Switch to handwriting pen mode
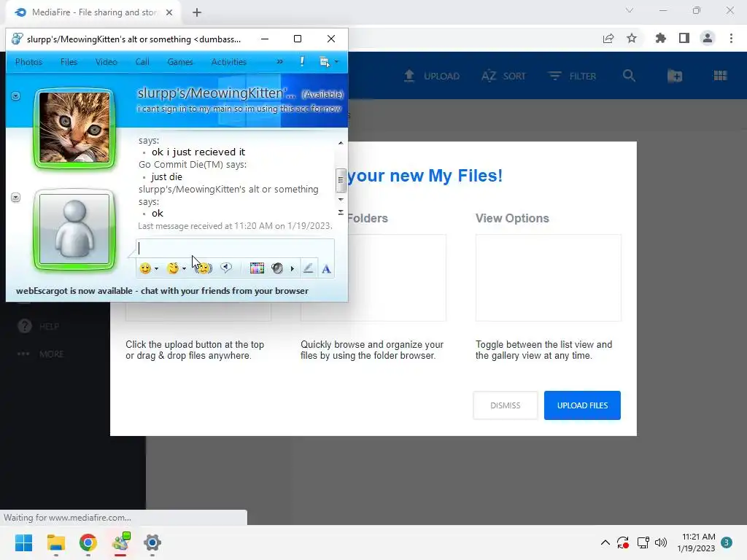 (309, 268)
